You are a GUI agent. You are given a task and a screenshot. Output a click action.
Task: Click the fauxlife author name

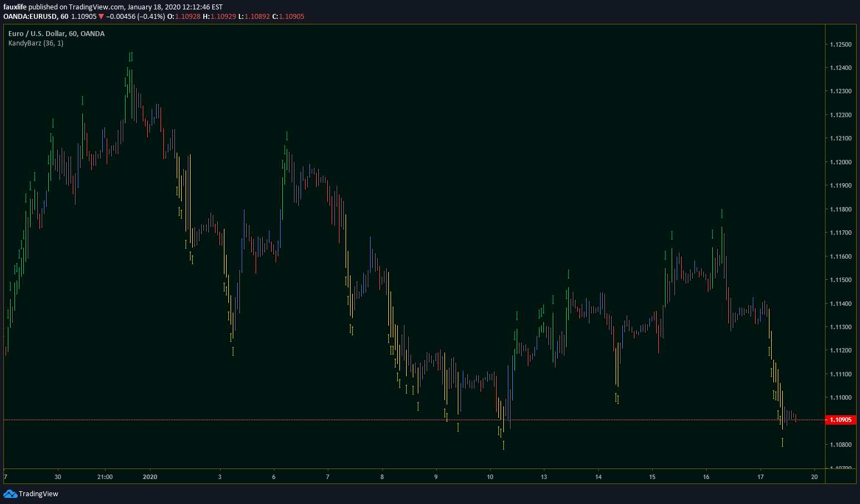(15, 7)
